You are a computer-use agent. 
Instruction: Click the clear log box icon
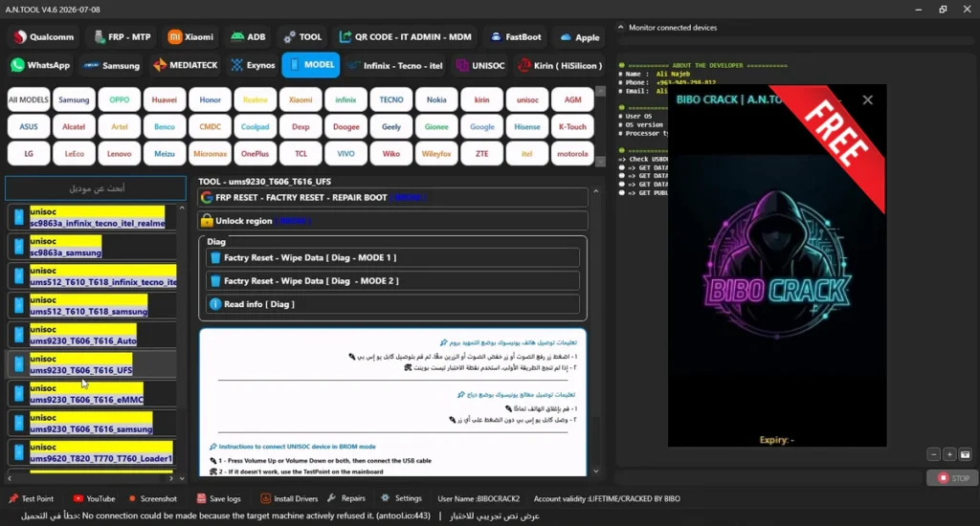965,455
